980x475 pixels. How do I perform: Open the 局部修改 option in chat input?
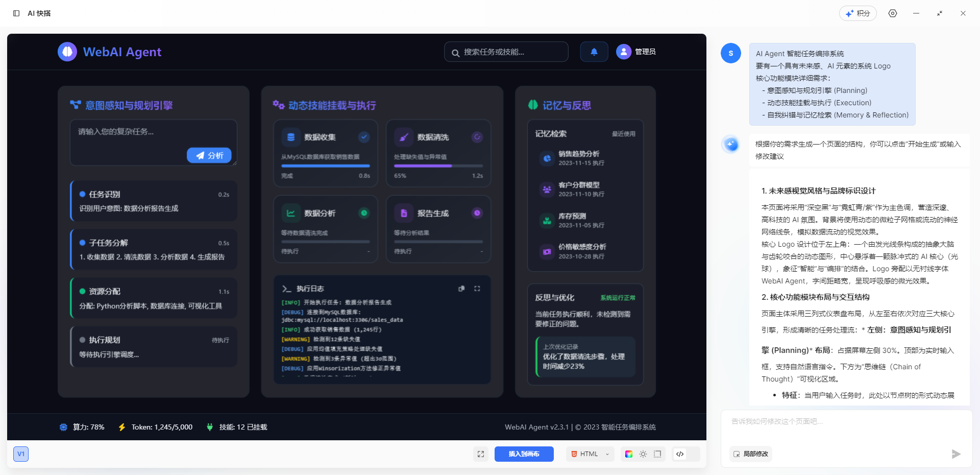point(750,454)
